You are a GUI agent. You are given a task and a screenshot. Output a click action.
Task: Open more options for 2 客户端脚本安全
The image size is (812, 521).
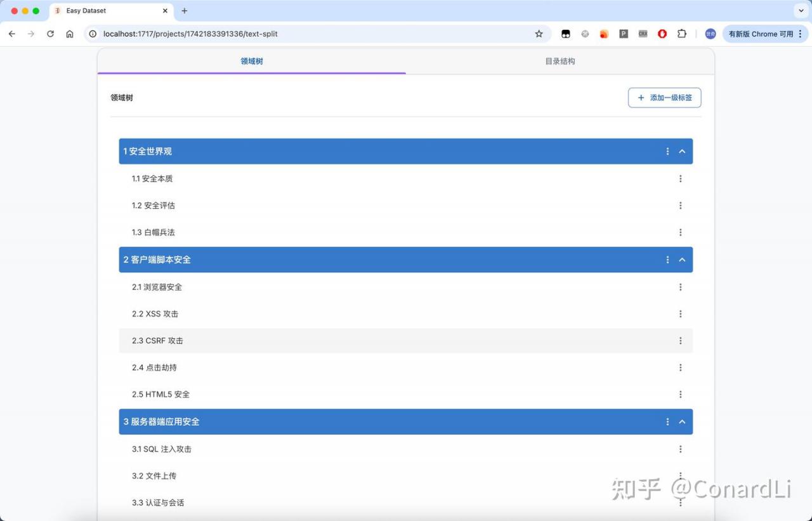(x=667, y=260)
